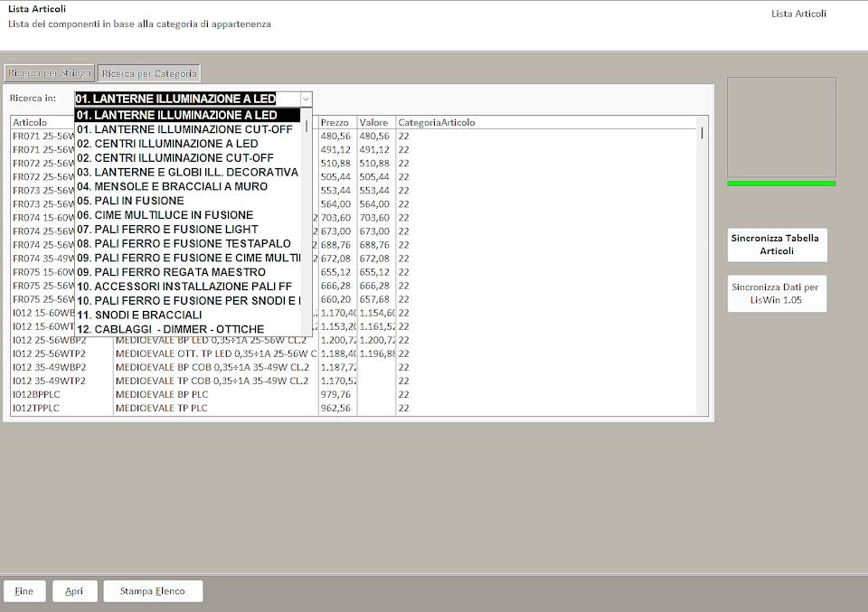Choose 10. PALI FERRO E FUSIONE PER SNODI
Viewport: 868px width, 612px height.
pyautogui.click(x=188, y=301)
